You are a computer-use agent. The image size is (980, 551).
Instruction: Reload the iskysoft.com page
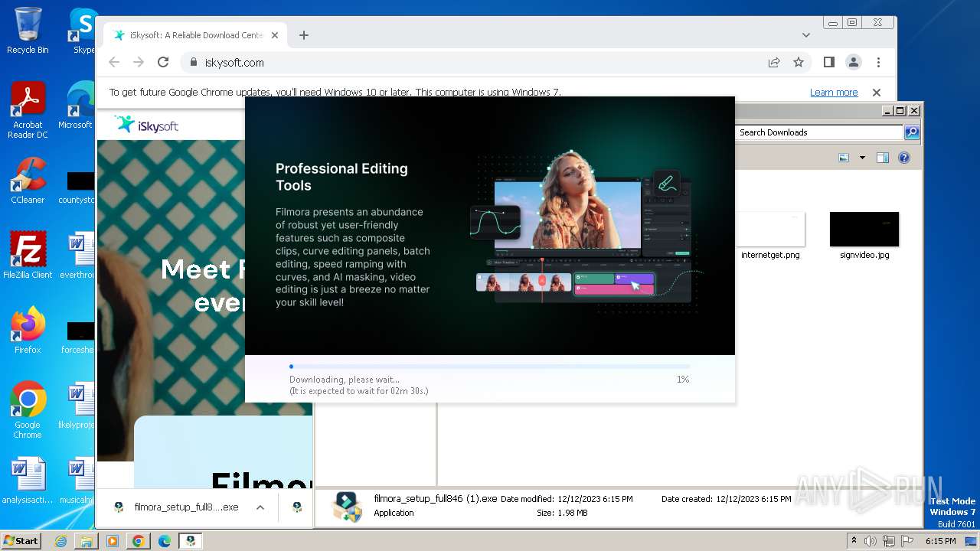[x=163, y=63]
